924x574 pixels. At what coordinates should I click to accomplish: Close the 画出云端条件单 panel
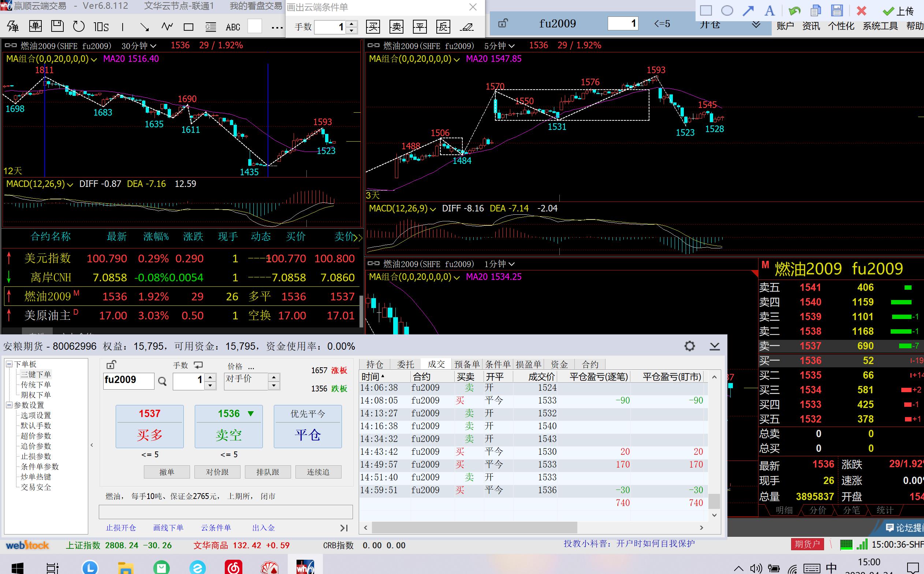(x=473, y=7)
